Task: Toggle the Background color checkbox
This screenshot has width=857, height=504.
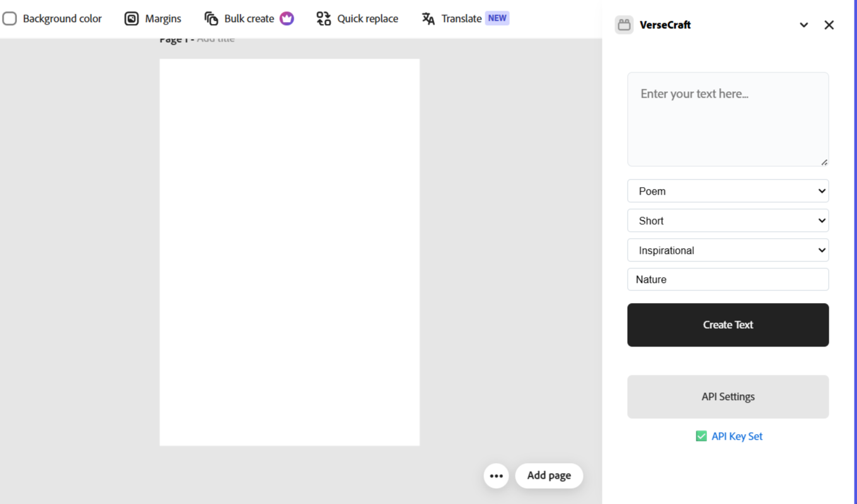Action: click(x=9, y=18)
